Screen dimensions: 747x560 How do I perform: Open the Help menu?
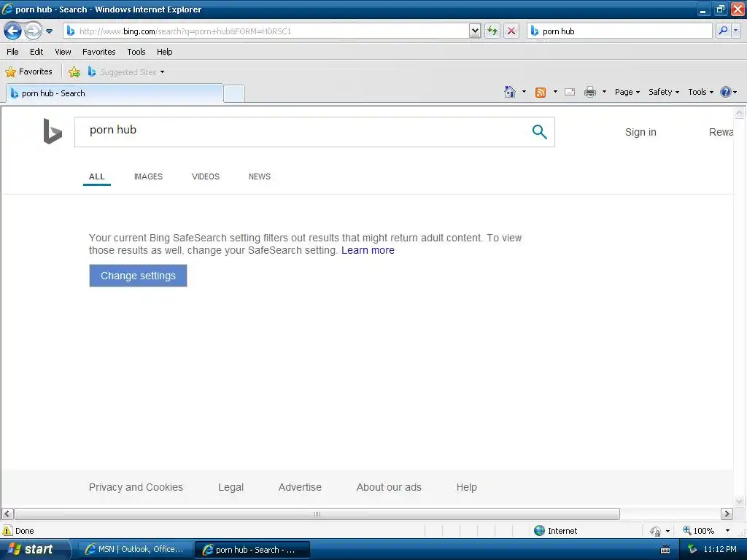(164, 52)
